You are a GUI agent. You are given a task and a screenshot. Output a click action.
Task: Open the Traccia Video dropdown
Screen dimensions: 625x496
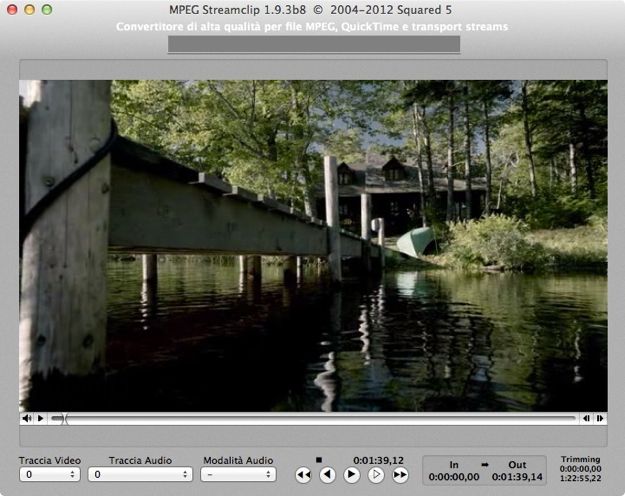49,475
